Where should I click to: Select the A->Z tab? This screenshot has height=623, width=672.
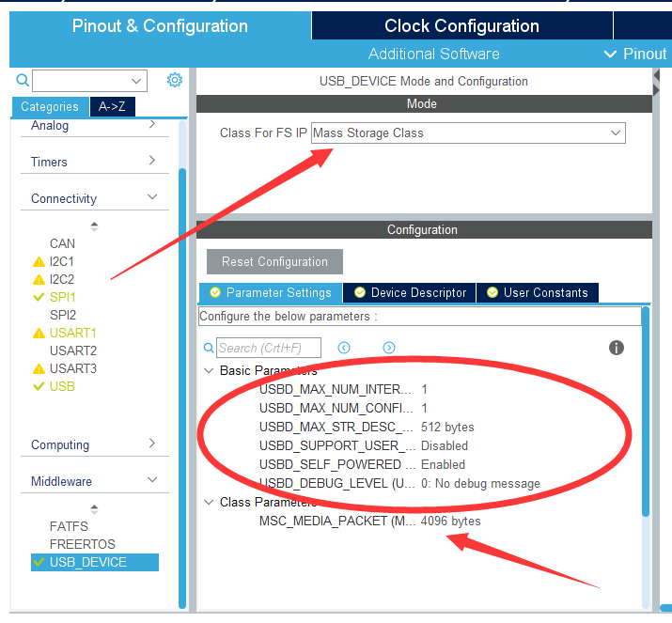pos(112,106)
